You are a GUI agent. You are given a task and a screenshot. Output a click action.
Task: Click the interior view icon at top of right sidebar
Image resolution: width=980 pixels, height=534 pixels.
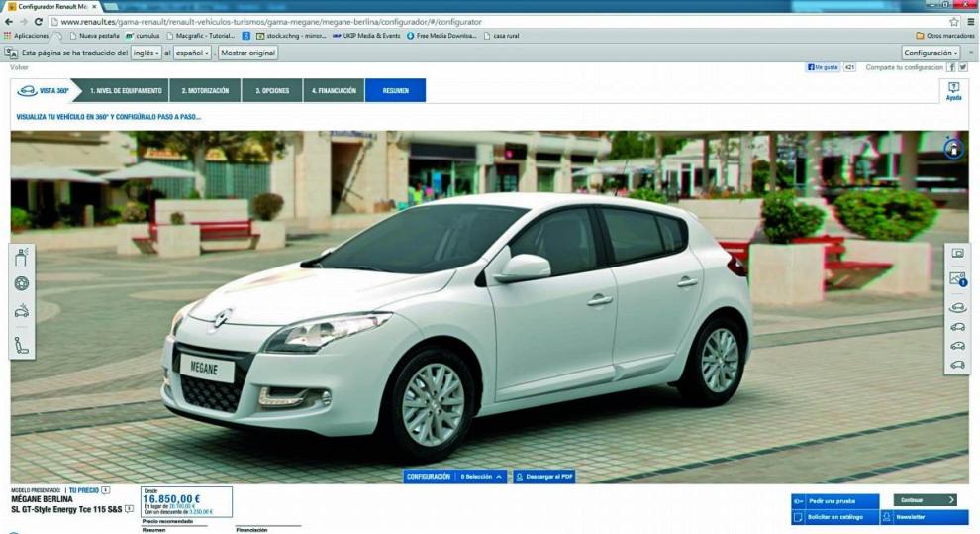(957, 254)
